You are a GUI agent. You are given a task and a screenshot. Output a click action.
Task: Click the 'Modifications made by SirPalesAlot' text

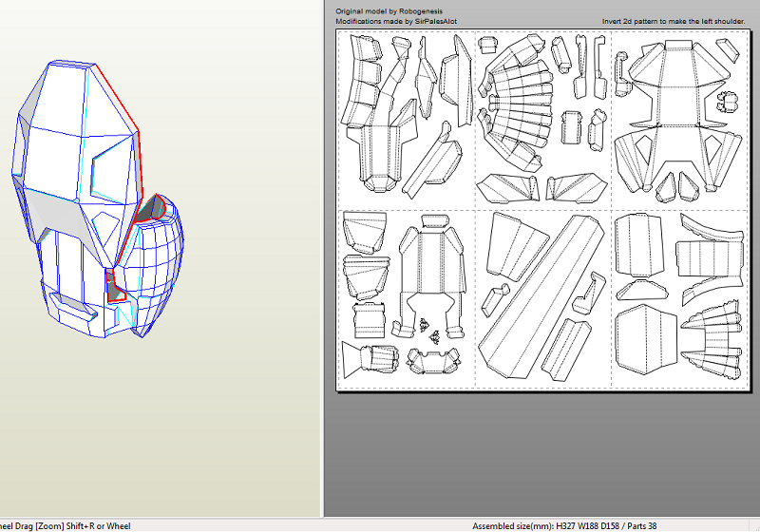pos(396,21)
